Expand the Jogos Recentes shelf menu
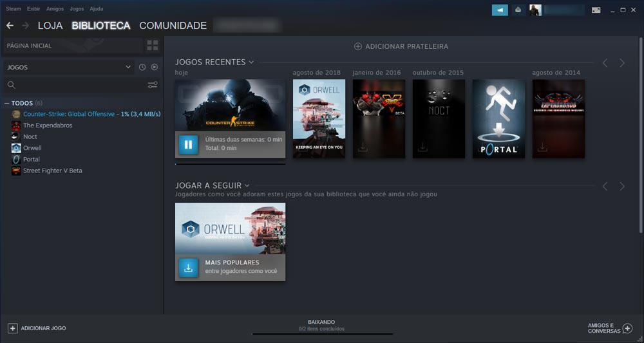 (251, 62)
